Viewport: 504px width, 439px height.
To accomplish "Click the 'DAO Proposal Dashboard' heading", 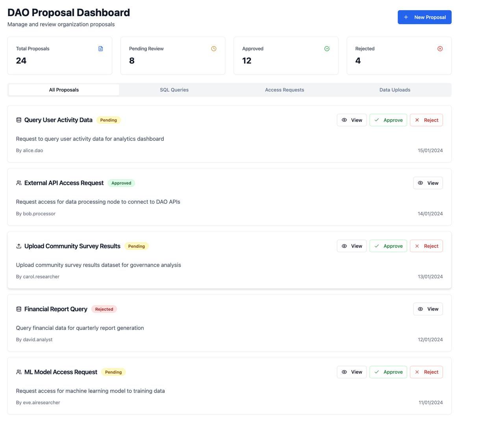I will pyautogui.click(x=69, y=13).
